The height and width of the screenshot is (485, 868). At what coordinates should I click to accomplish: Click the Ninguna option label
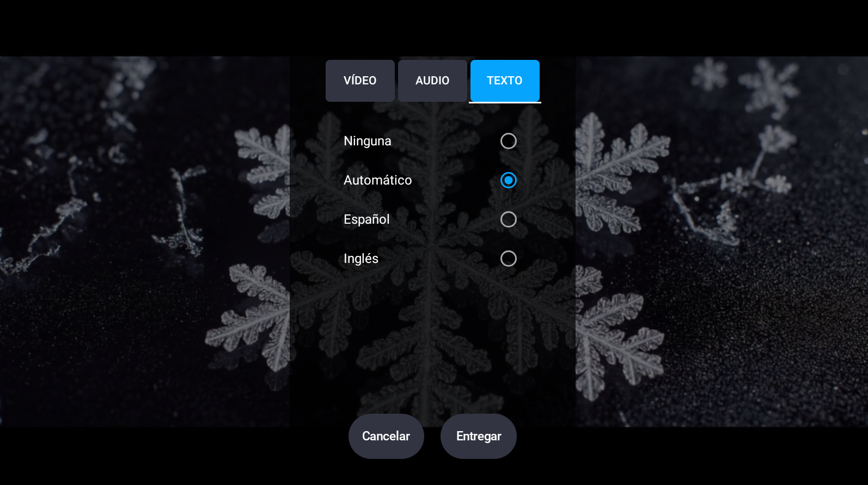point(368,141)
